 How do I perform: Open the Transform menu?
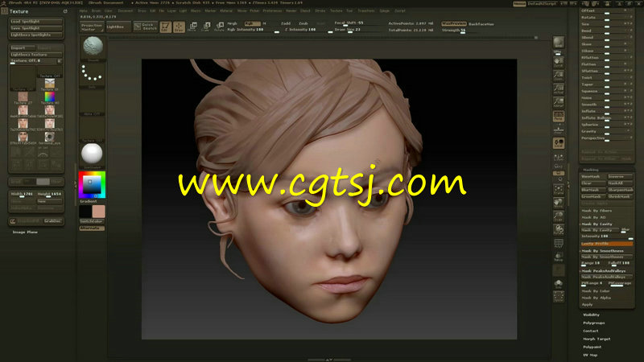366,11
